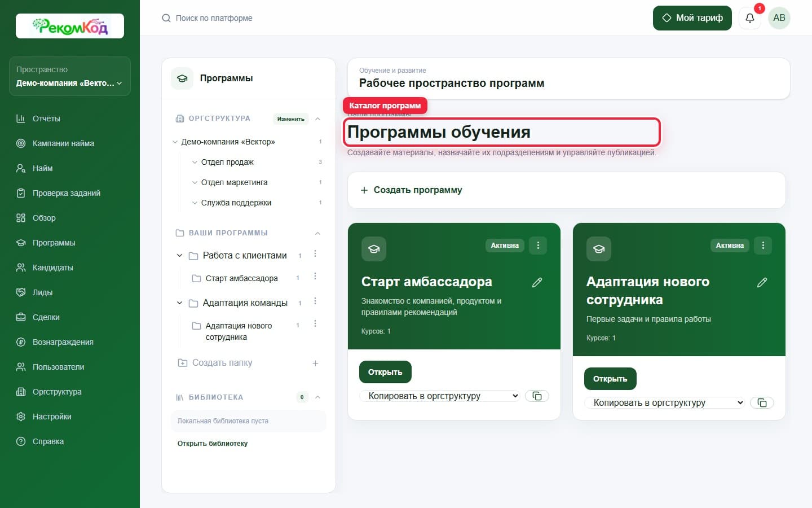Collapse the Работа с клиентами folder chevron
Viewport: 812px width, 508px height.
(179, 256)
